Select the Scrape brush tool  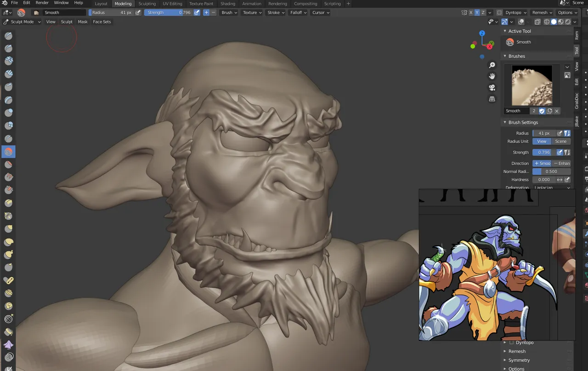(x=8, y=190)
